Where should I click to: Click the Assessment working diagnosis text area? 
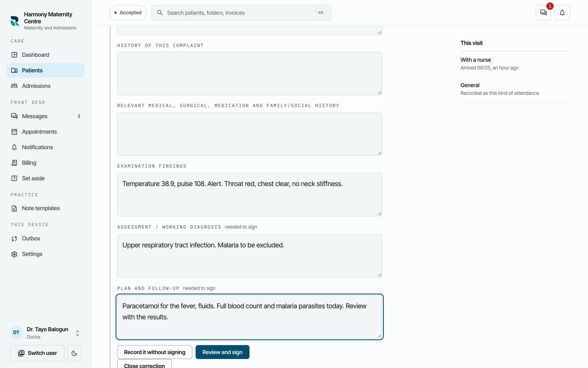pos(249,256)
